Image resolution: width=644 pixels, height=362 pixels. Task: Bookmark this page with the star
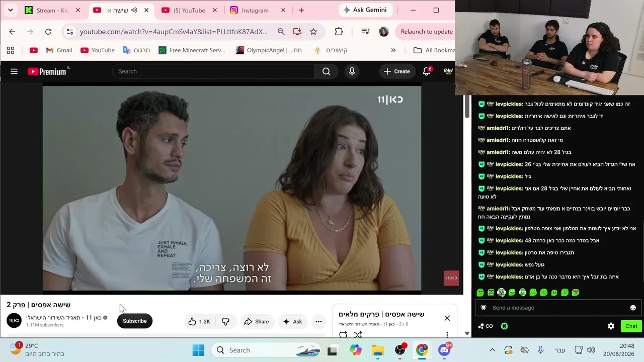pos(313,32)
